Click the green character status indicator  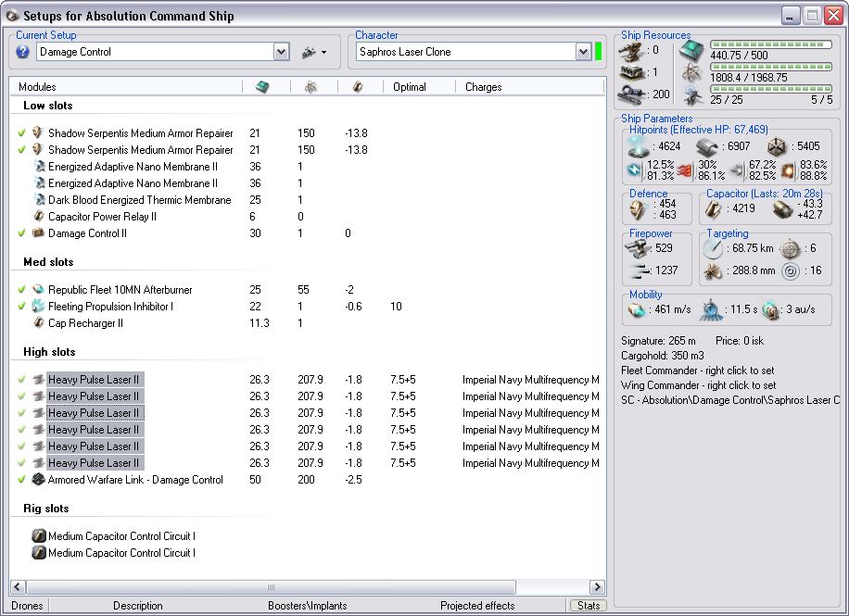(599, 52)
